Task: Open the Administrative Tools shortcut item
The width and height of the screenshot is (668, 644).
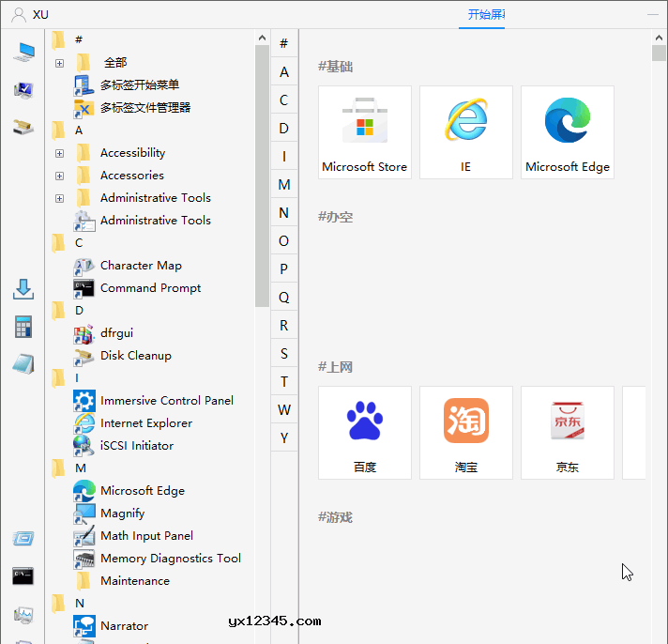Action: 143,221
